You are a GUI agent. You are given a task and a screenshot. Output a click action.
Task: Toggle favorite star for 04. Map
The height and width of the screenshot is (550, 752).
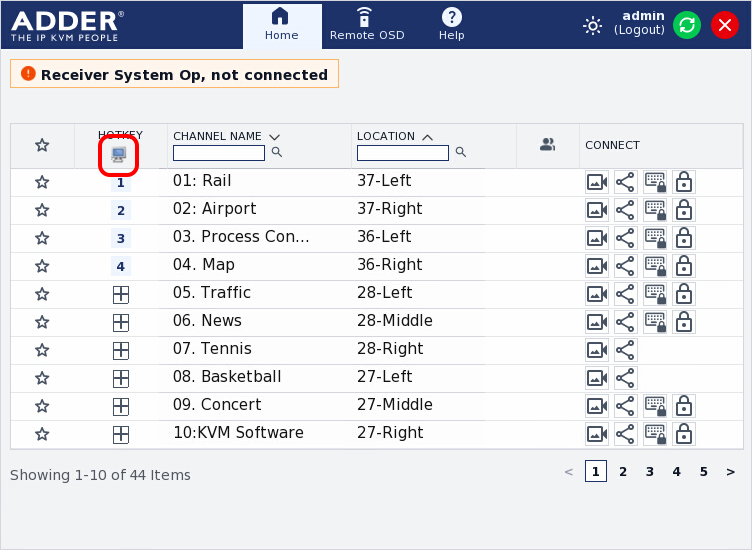point(42,266)
